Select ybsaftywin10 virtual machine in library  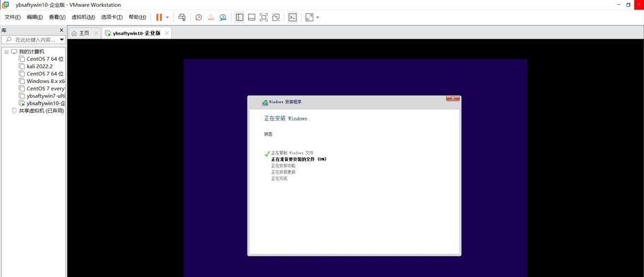click(x=46, y=103)
